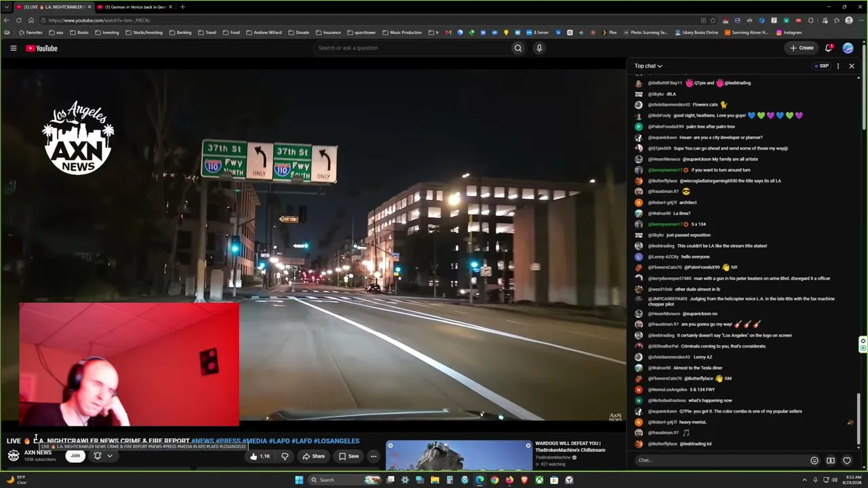This screenshot has height=488, width=868.
Task: Click the Windows Start button
Action: point(299,480)
